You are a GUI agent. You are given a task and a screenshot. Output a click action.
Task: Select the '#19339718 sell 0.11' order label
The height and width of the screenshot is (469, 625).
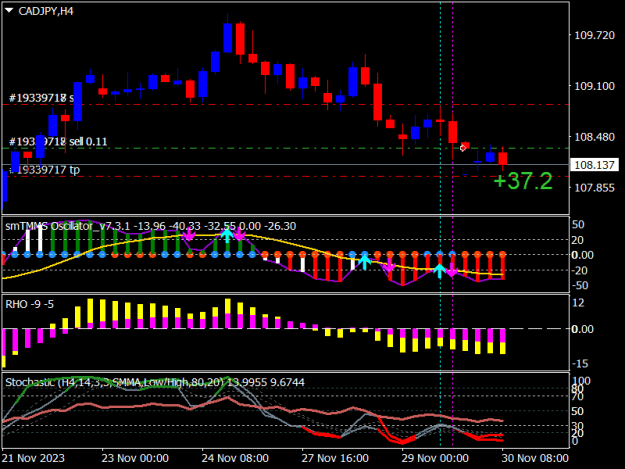pyautogui.click(x=58, y=141)
